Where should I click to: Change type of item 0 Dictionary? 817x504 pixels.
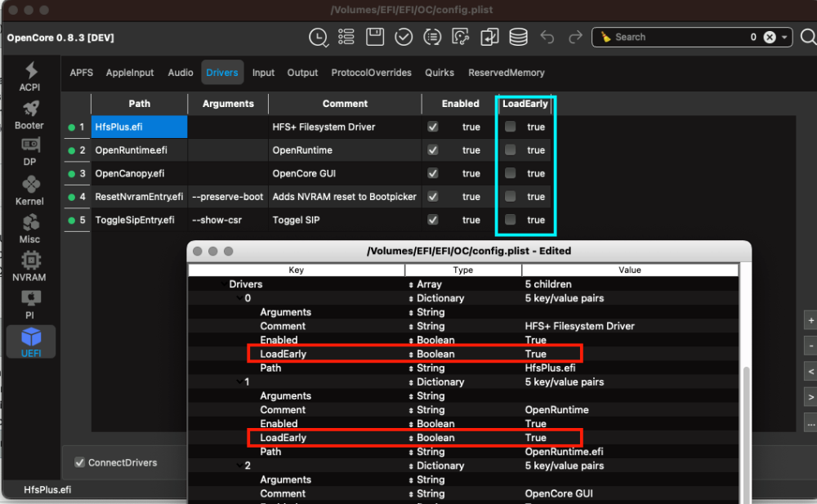(411, 299)
